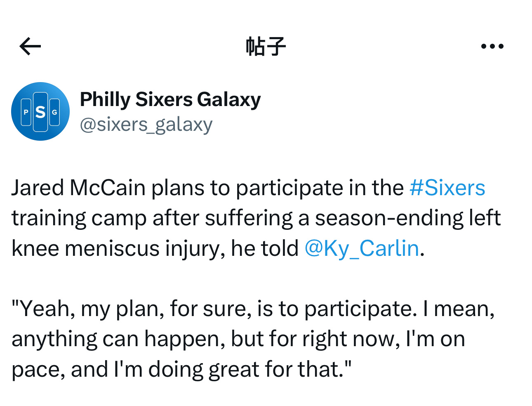Image resolution: width=532 pixels, height=406 pixels.
Task: Click "he told" before the mention
Action: [x=264, y=248]
